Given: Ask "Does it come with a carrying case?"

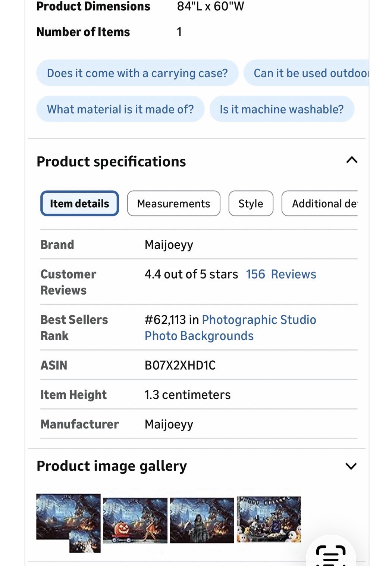Looking at the screenshot, I should pyautogui.click(x=137, y=73).
